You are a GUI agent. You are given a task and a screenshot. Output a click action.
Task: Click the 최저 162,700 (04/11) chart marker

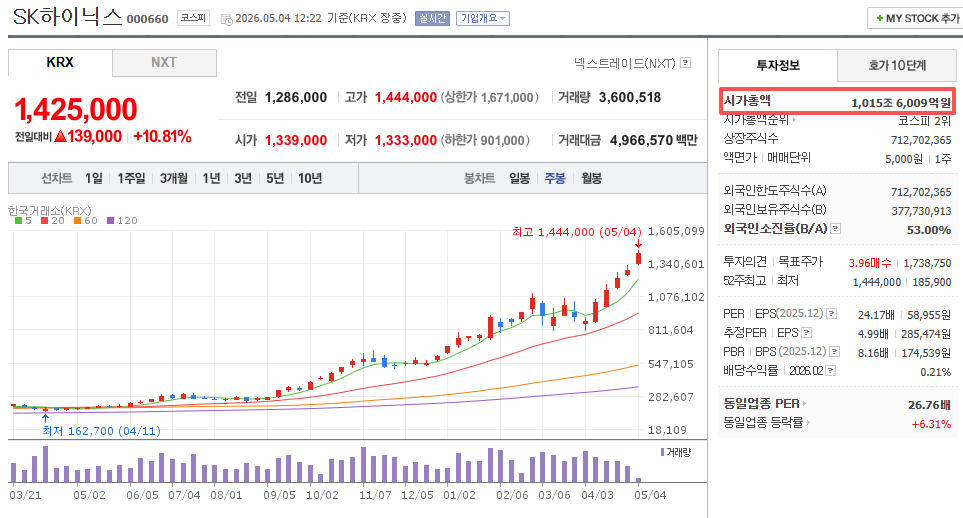tap(101, 431)
